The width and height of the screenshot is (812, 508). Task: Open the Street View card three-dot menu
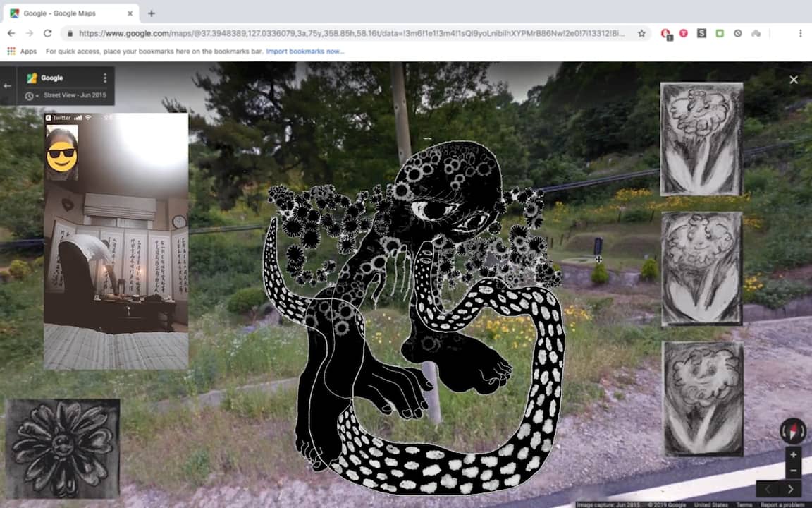pos(105,78)
